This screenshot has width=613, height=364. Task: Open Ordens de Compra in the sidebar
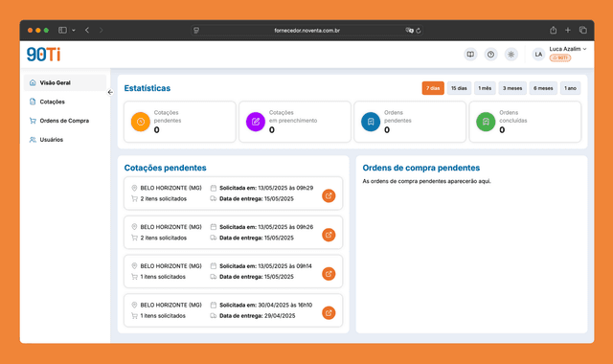(65, 121)
